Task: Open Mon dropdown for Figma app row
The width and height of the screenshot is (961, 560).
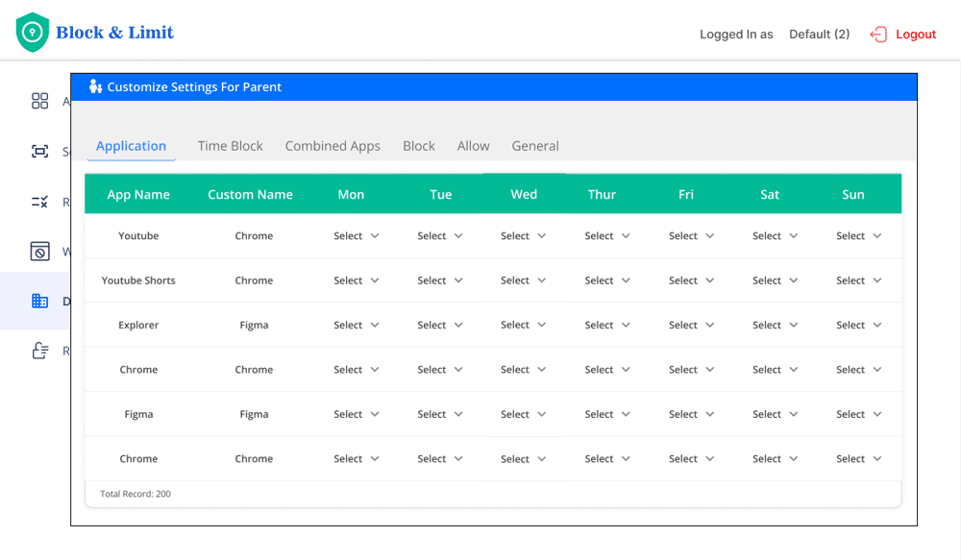Action: (x=357, y=414)
